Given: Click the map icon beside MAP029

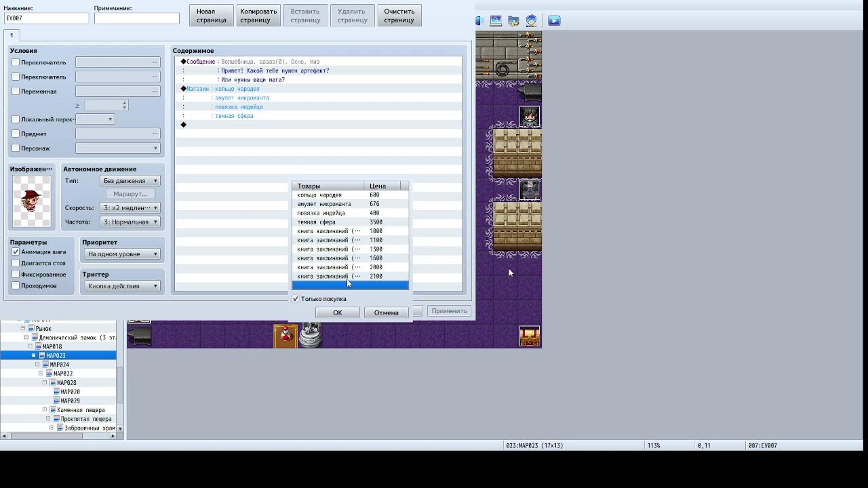Looking at the screenshot, I should click(56, 401).
